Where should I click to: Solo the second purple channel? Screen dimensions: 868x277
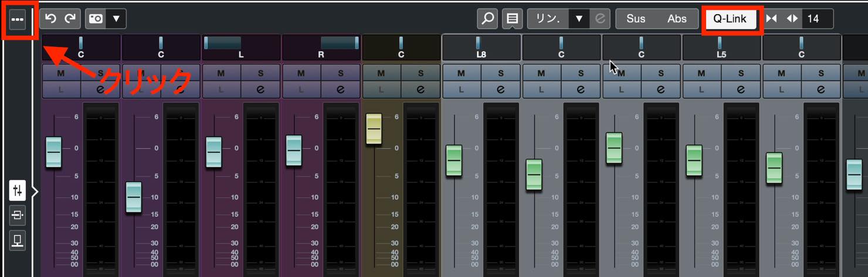pos(180,73)
